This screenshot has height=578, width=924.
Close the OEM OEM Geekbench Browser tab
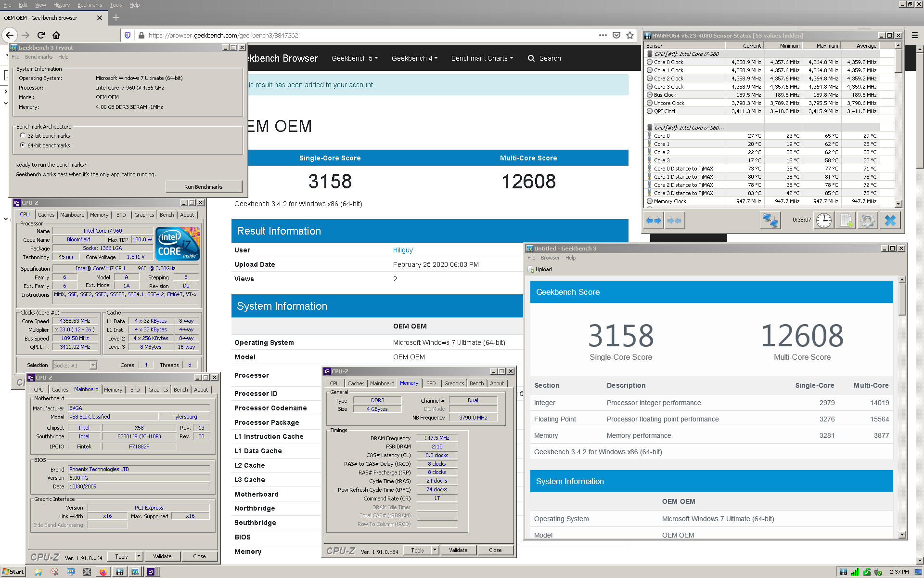click(x=100, y=18)
